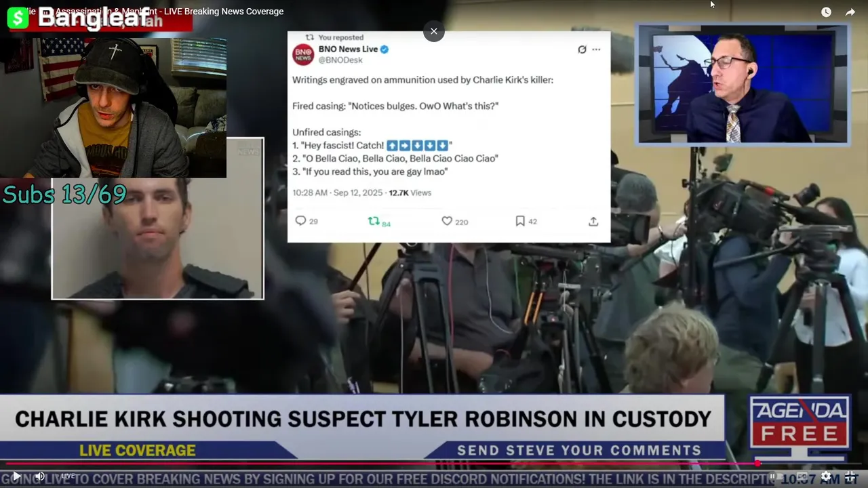The width and height of the screenshot is (868, 488).
Task: Click the @BNODesk handle
Action: pos(340,60)
